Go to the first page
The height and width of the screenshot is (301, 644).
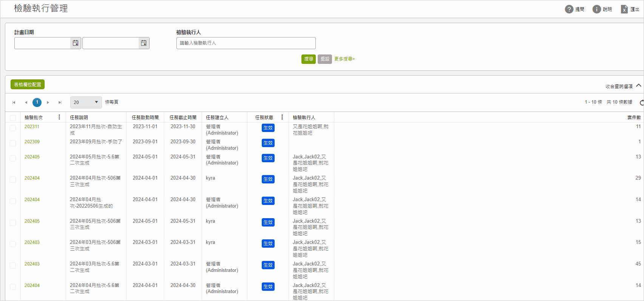(14, 102)
